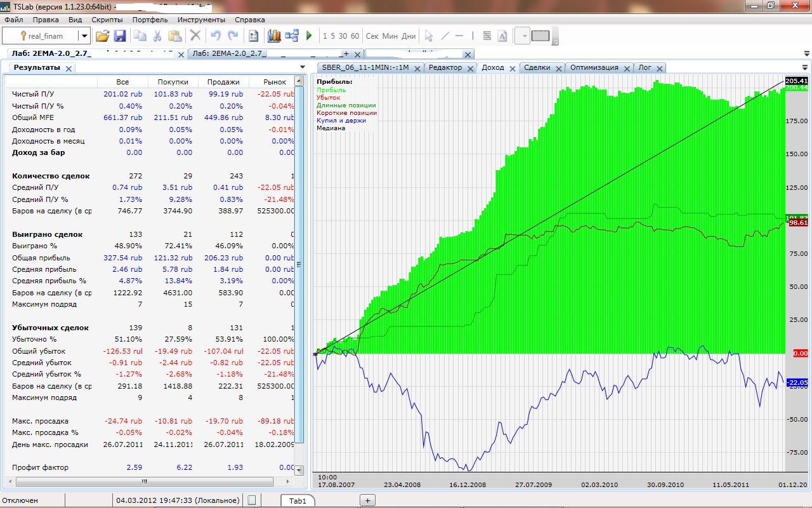Close the Результаты panel tab
Screen dimensions: 812x508
[x=69, y=68]
